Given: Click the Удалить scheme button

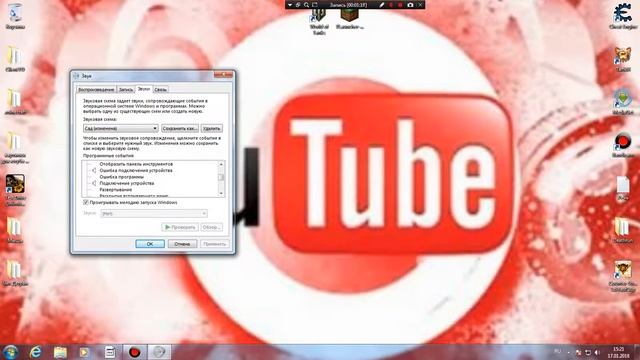Looking at the screenshot, I should click(212, 128).
